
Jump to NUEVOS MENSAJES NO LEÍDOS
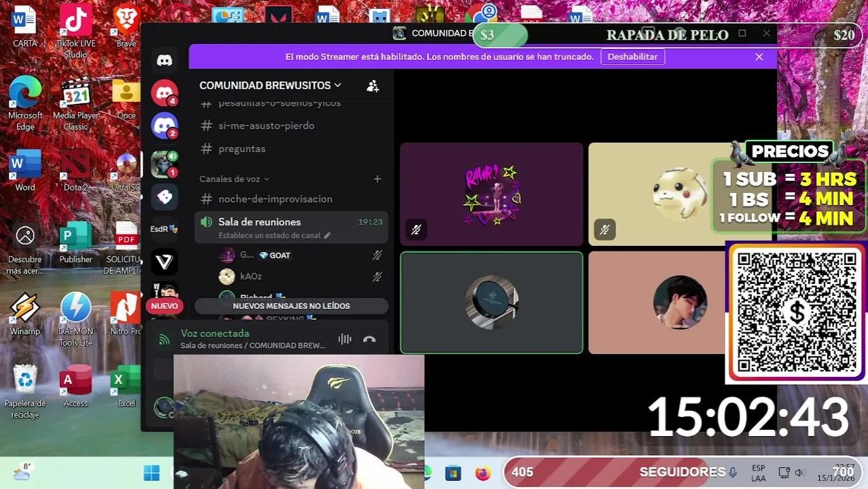(291, 306)
